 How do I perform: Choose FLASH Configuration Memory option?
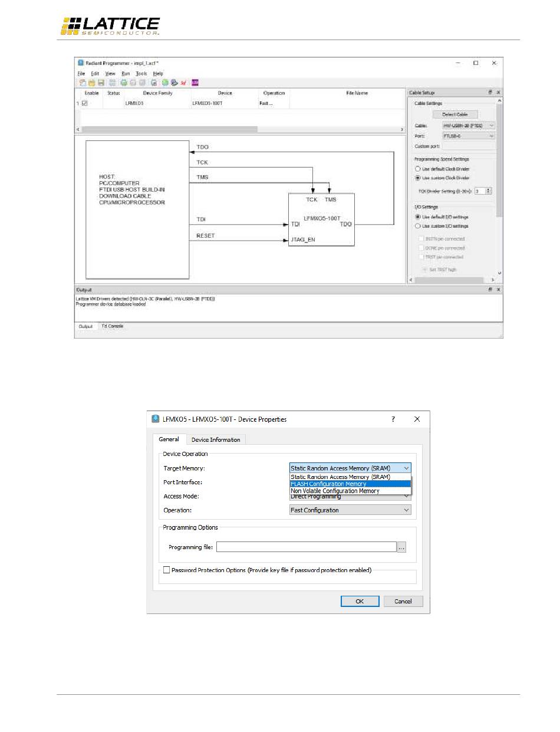[350, 484]
